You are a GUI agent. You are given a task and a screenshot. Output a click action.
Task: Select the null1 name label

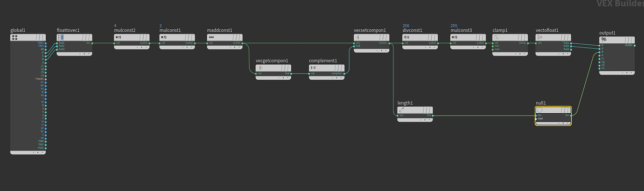point(541,103)
